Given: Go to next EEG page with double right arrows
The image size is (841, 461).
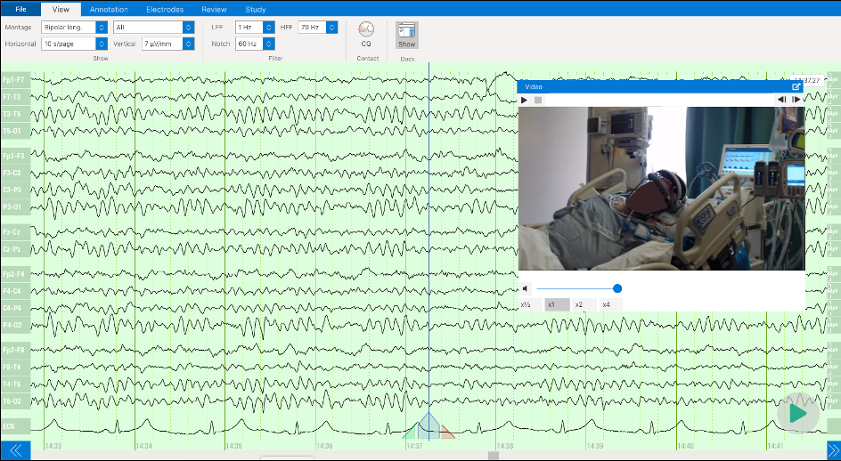Looking at the screenshot, I should coord(833,450).
